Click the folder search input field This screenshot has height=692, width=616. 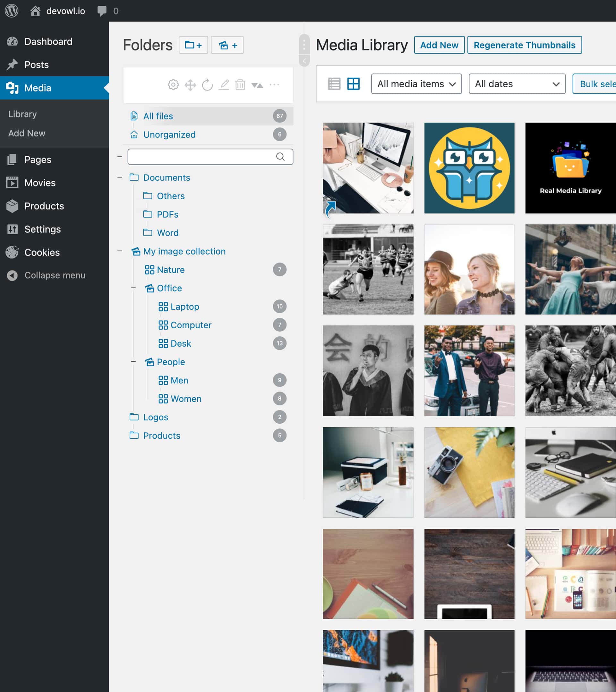pos(203,157)
